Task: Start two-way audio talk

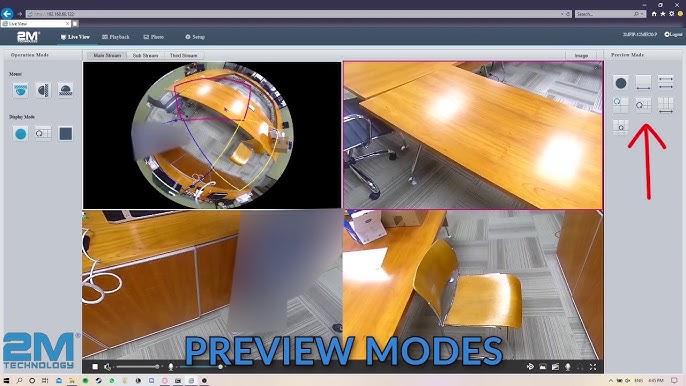Action: (x=568, y=367)
